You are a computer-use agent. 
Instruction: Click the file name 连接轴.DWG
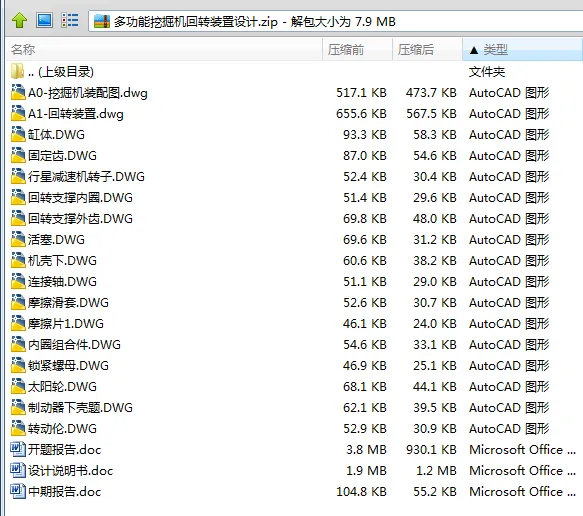click(x=62, y=282)
